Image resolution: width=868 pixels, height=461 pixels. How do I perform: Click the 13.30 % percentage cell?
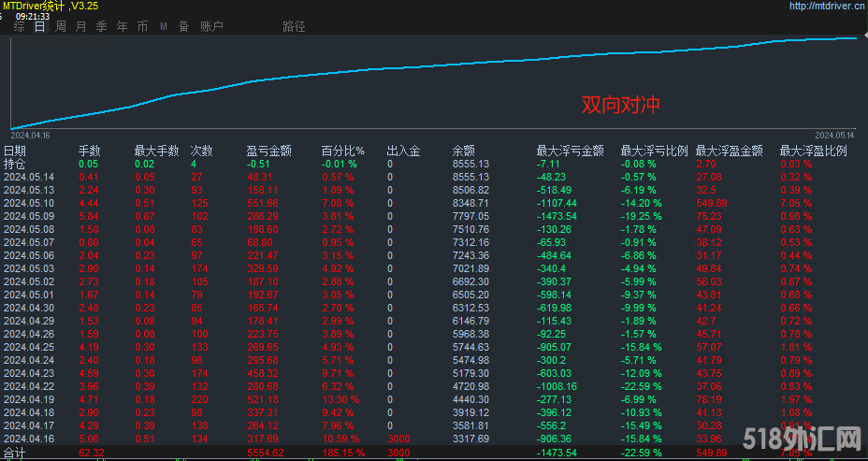tap(340, 399)
